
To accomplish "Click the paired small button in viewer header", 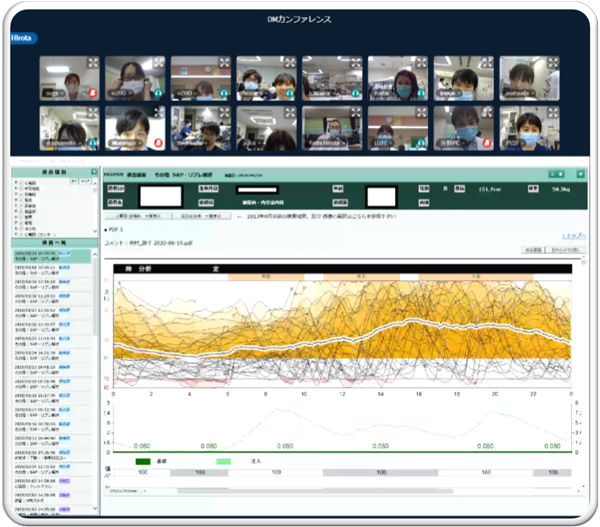I will point(557,175).
